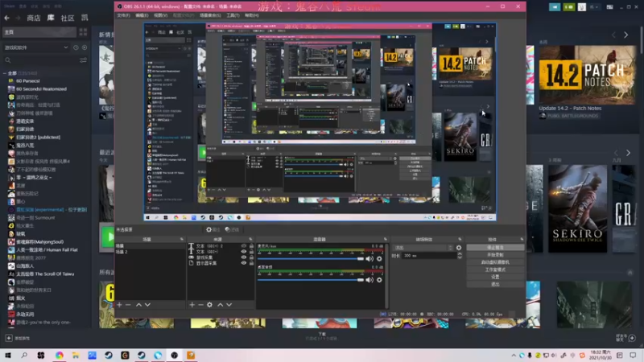Open scene transition properties gear
Screen dimensions: 644x362
coord(459,248)
